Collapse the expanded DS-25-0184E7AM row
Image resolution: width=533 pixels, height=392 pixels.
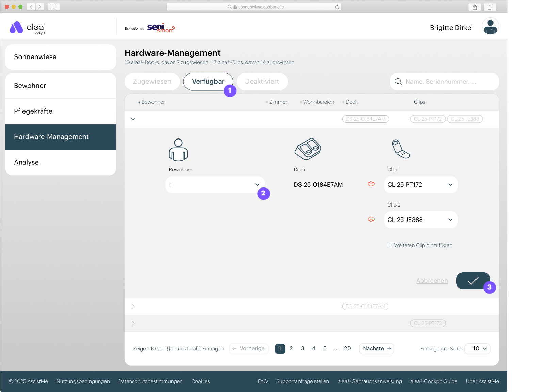[133, 119]
